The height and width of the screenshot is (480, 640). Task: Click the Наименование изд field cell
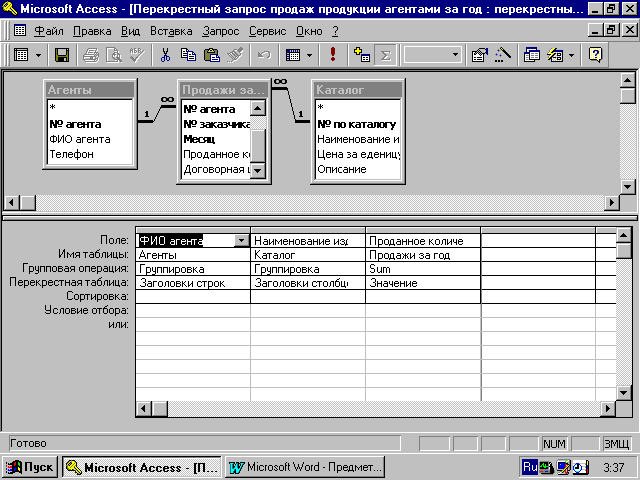(x=308, y=241)
